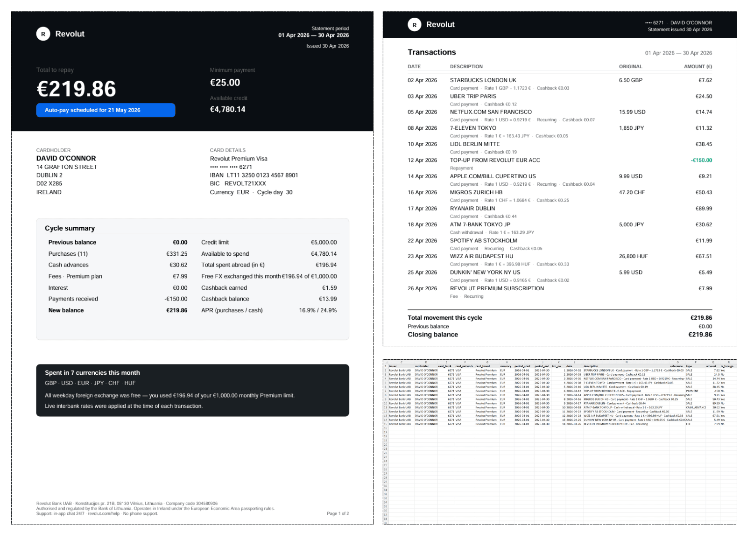Viewport: 747px width, 560px height.
Task: Select the Purchases (11) row label
Action: [68, 254]
